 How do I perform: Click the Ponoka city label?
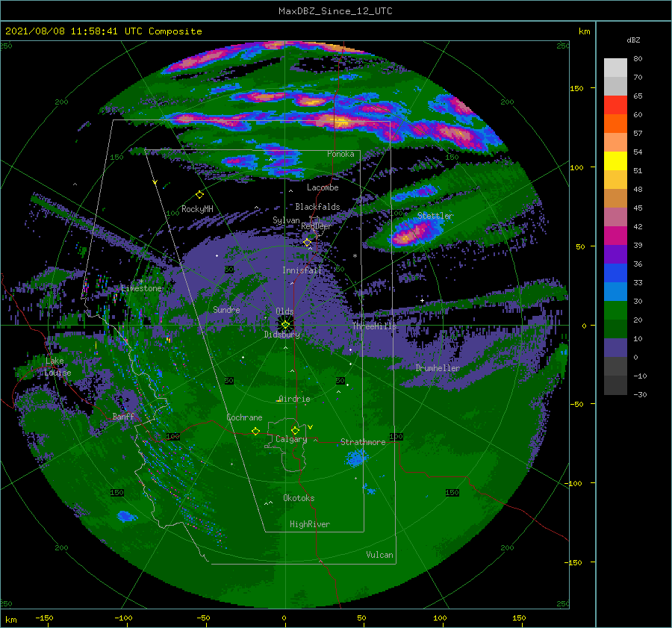tap(340, 154)
